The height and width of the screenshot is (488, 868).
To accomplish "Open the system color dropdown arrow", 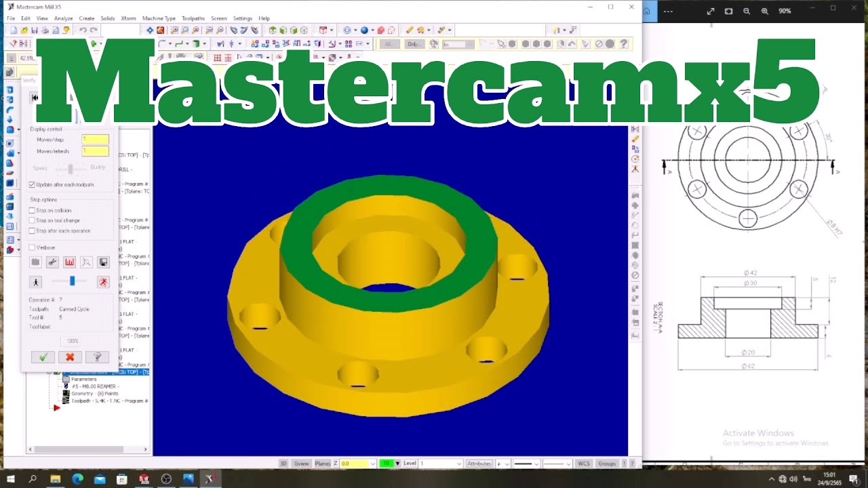I will click(x=397, y=464).
